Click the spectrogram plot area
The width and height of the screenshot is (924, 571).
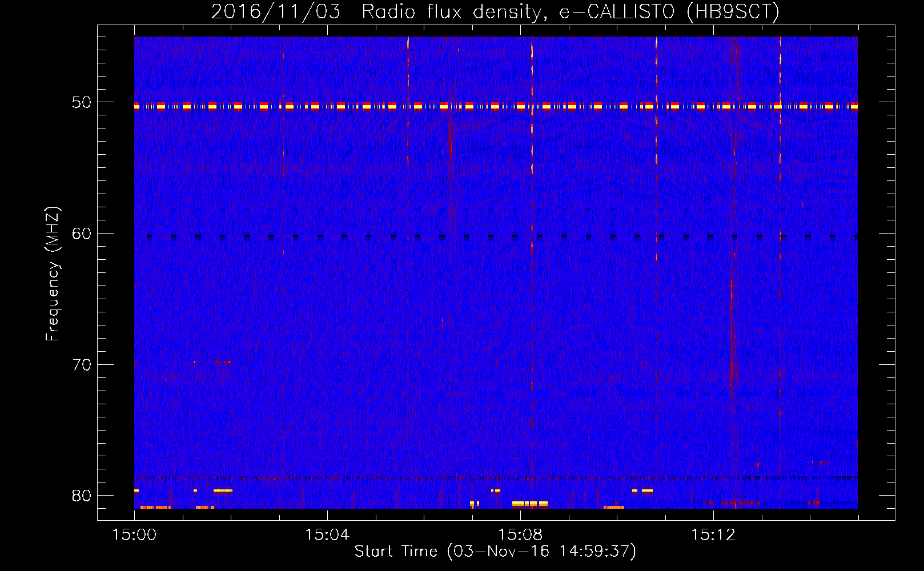pyautogui.click(x=496, y=272)
